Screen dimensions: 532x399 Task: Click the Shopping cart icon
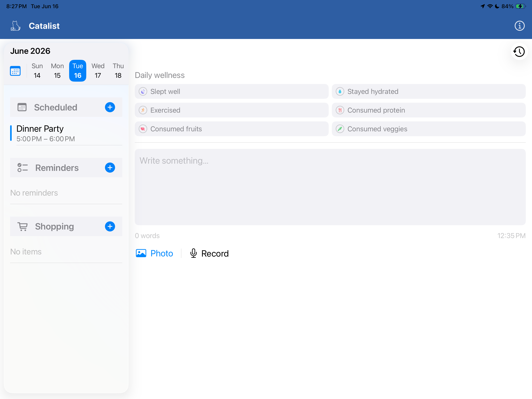[x=23, y=226]
